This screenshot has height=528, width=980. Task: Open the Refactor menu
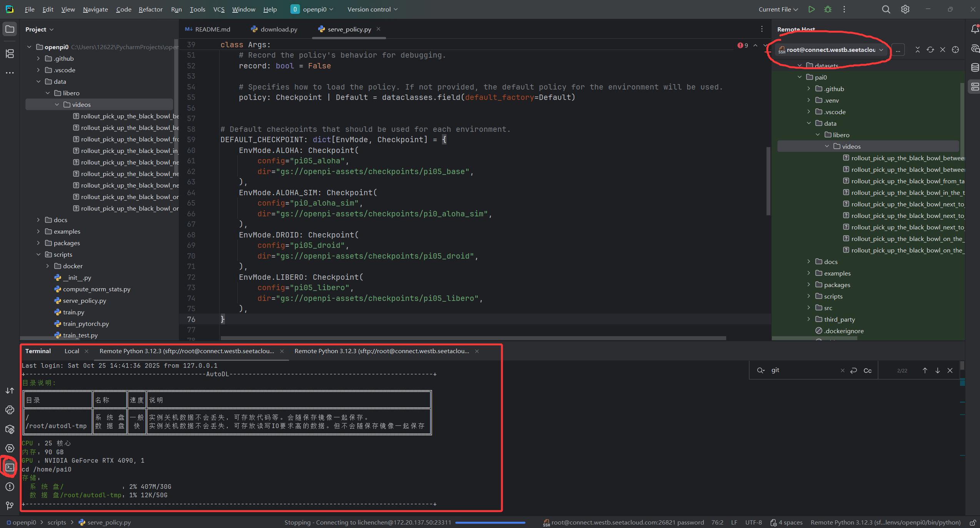[150, 9]
